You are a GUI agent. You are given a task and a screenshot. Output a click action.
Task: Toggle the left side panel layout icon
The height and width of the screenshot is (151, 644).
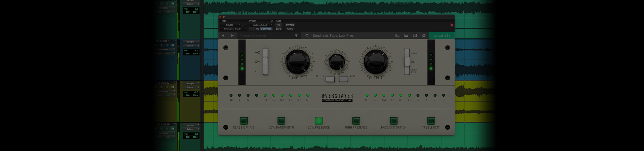coord(397,35)
